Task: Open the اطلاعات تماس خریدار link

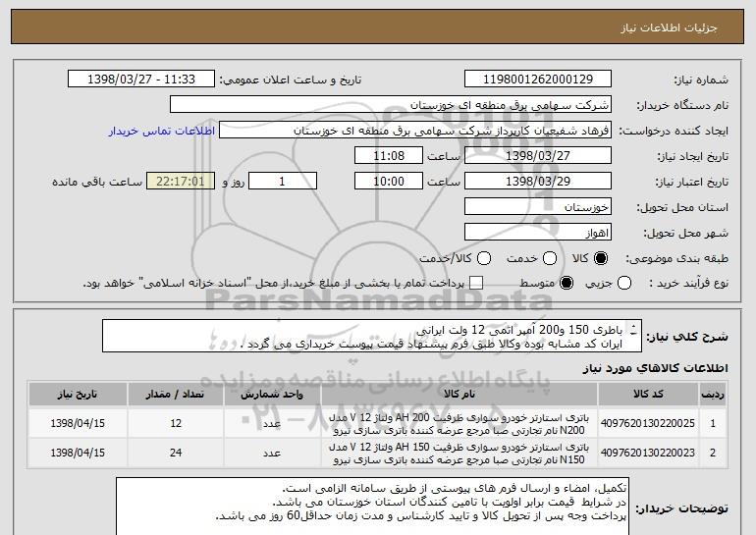Action: point(162,131)
